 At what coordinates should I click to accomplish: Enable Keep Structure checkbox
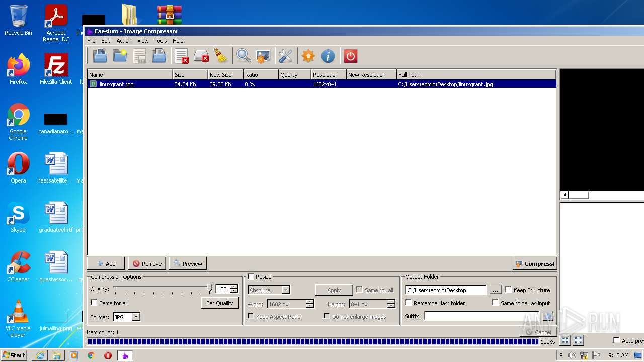(x=508, y=290)
